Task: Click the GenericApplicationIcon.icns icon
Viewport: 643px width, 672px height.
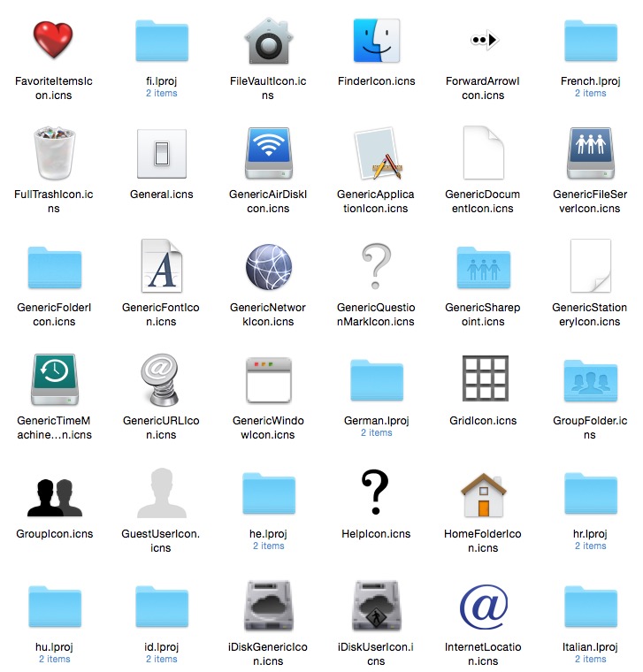Action: coord(378,154)
